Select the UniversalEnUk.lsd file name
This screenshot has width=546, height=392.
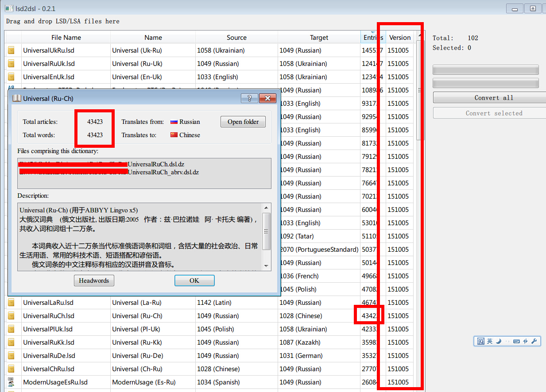tap(49, 77)
